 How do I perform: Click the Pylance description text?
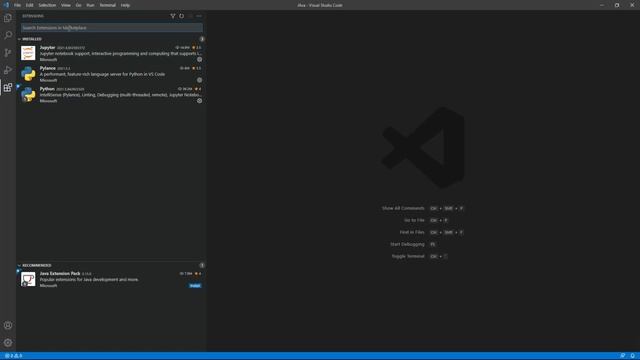point(102,74)
